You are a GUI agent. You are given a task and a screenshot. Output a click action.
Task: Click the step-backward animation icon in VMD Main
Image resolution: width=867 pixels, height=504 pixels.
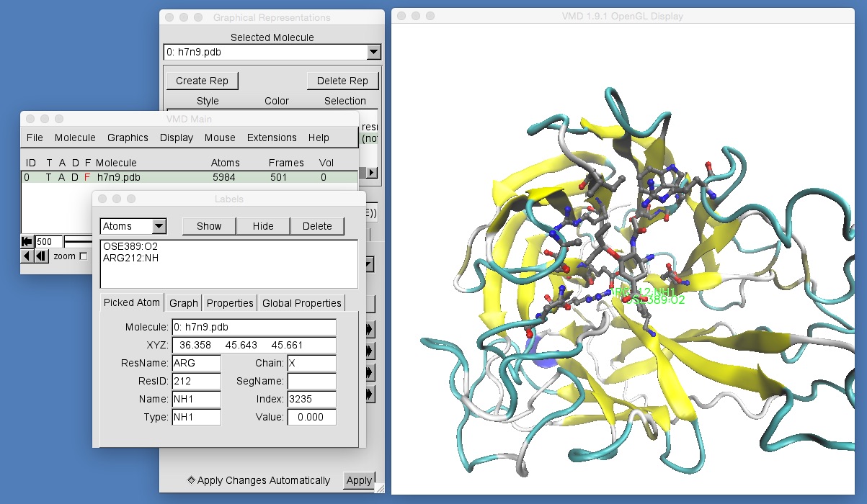point(41,256)
